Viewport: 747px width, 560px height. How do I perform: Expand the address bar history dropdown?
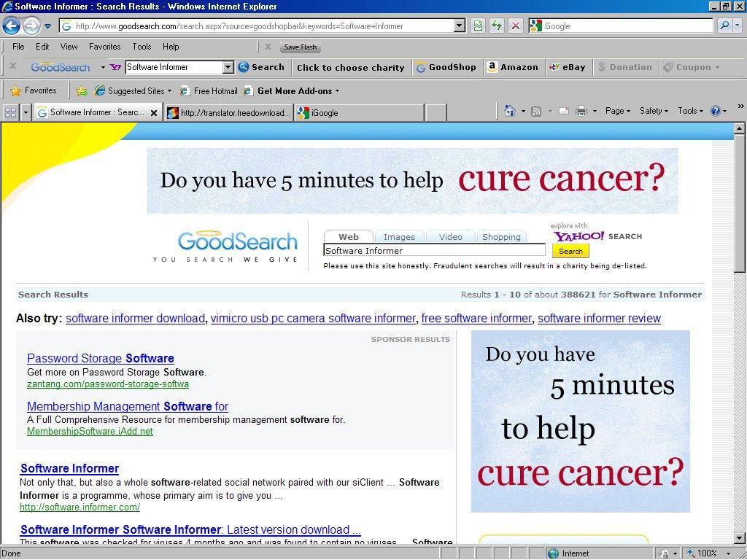[x=460, y=26]
